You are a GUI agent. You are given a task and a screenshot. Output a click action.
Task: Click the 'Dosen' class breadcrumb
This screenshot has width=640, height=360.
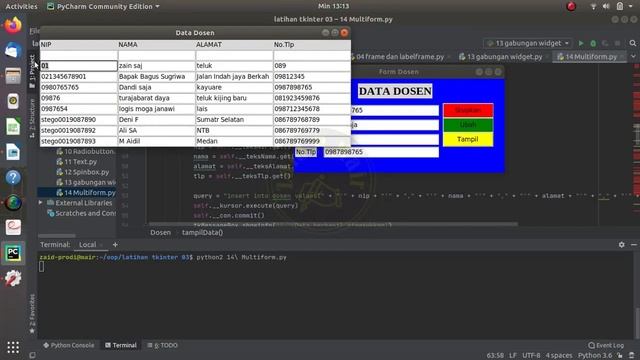[160, 233]
